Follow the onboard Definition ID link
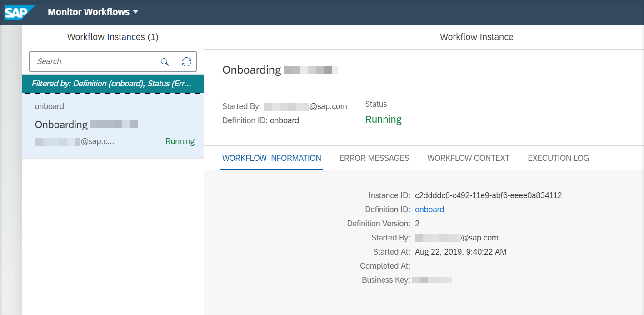 point(429,210)
